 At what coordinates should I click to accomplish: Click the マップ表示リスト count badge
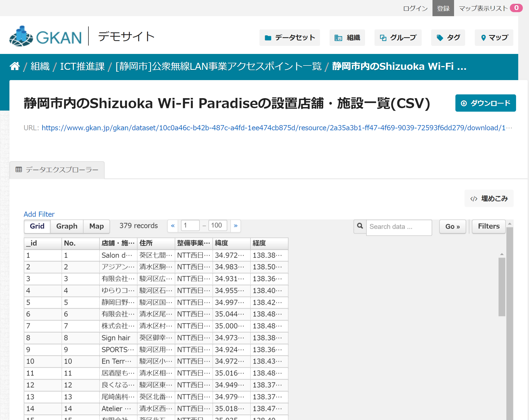[x=516, y=8]
